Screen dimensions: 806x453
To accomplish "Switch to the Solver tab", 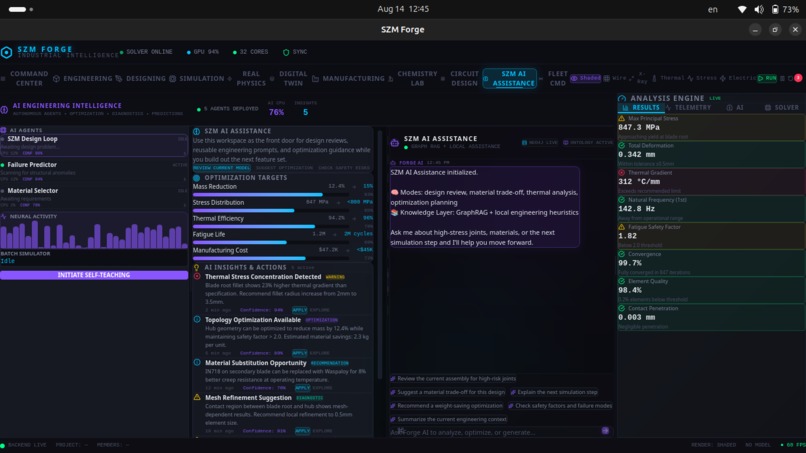I will (x=782, y=107).
